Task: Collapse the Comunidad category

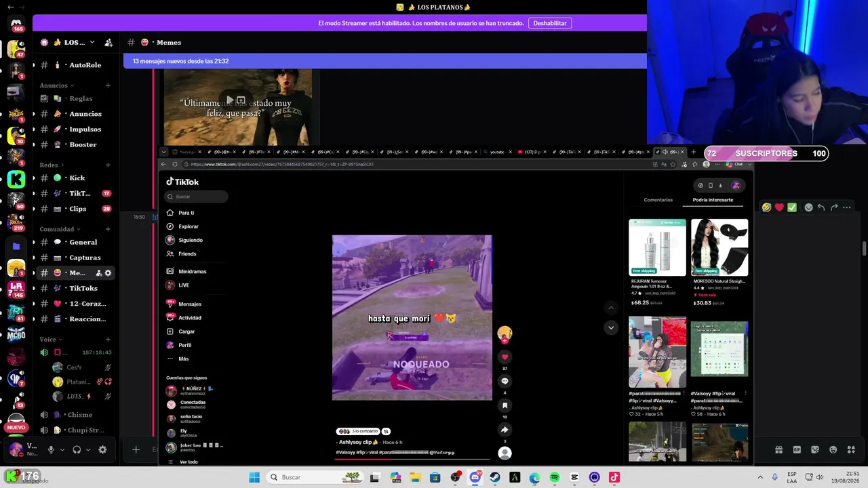Action: click(60, 229)
